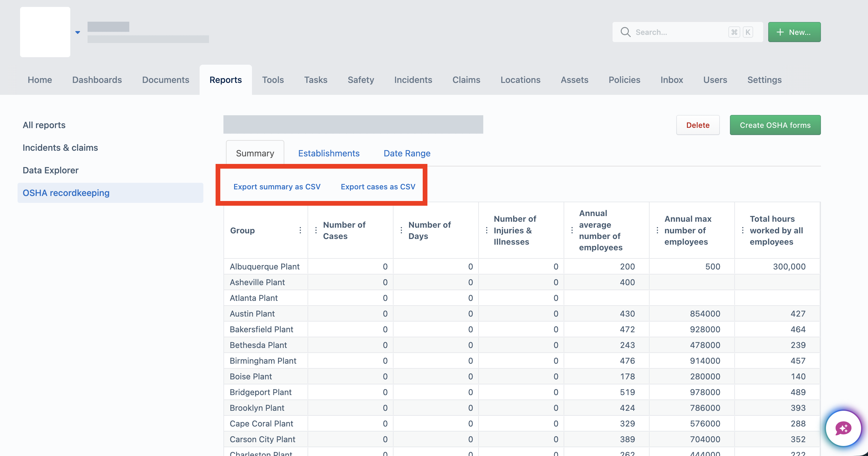Click the Create OSHA forms button
The image size is (868, 456).
coord(775,125)
